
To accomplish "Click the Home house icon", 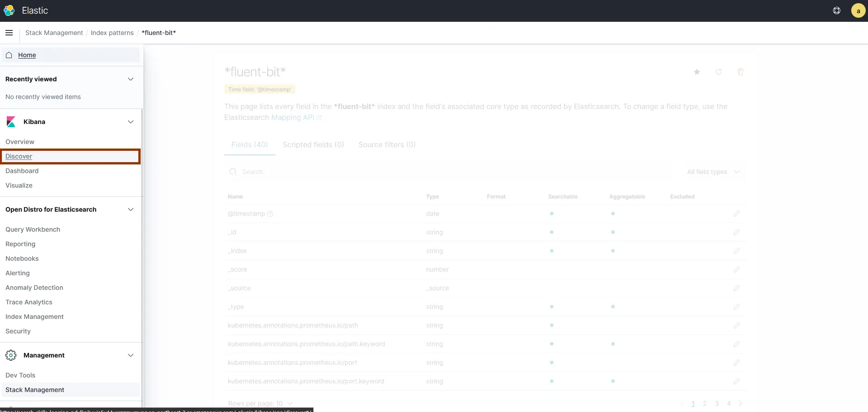I will (x=9, y=55).
